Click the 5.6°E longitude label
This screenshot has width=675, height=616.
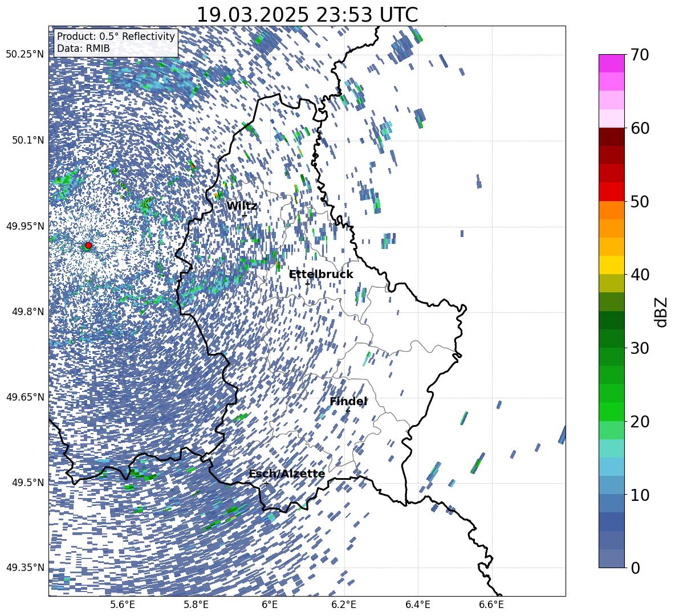click(x=122, y=605)
